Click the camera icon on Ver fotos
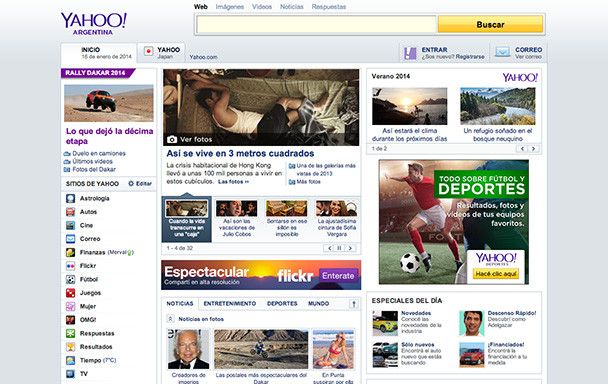This screenshot has height=384, width=608. pyautogui.click(x=172, y=139)
